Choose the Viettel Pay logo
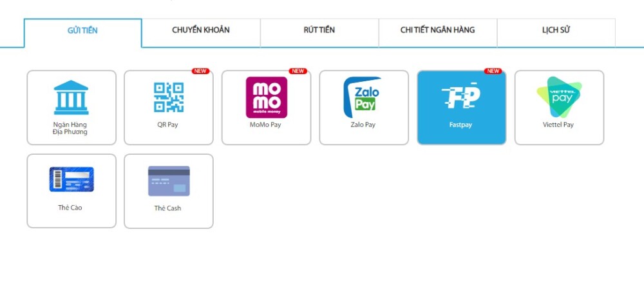644x287 pixels. tap(559, 97)
